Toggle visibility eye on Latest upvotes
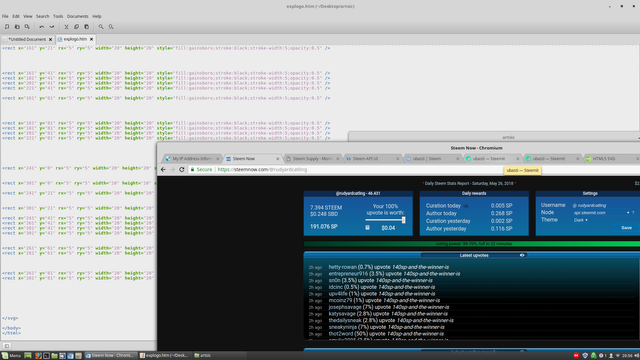 tap(522, 255)
